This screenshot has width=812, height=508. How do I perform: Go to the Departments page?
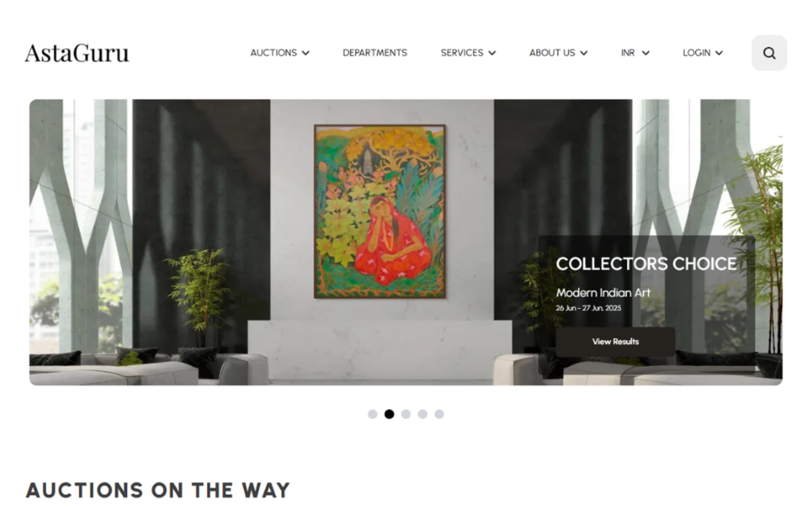(375, 53)
